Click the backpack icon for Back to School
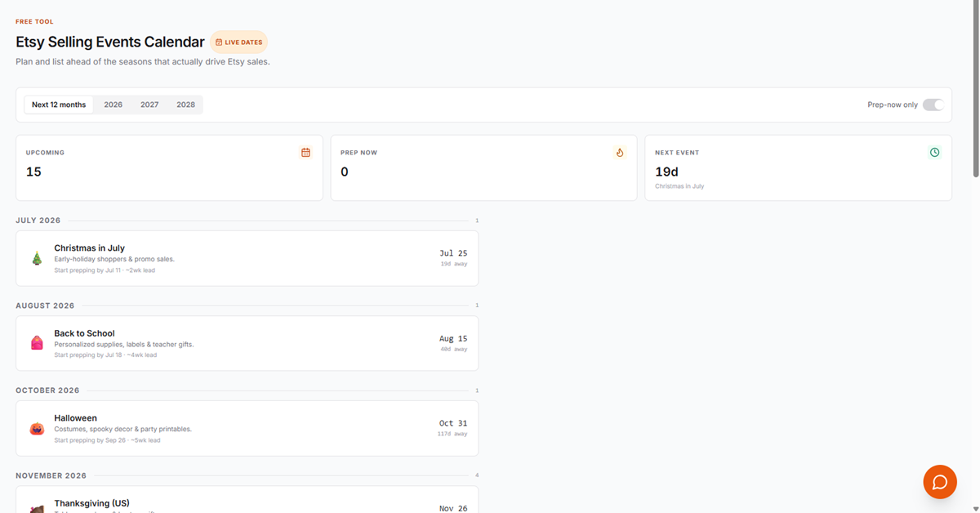 coord(37,343)
